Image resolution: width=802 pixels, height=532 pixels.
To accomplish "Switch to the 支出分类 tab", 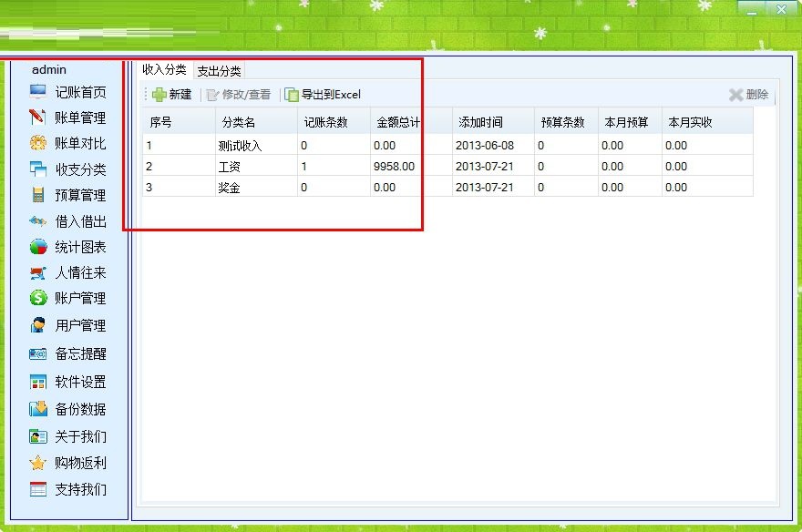I will tap(219, 70).
